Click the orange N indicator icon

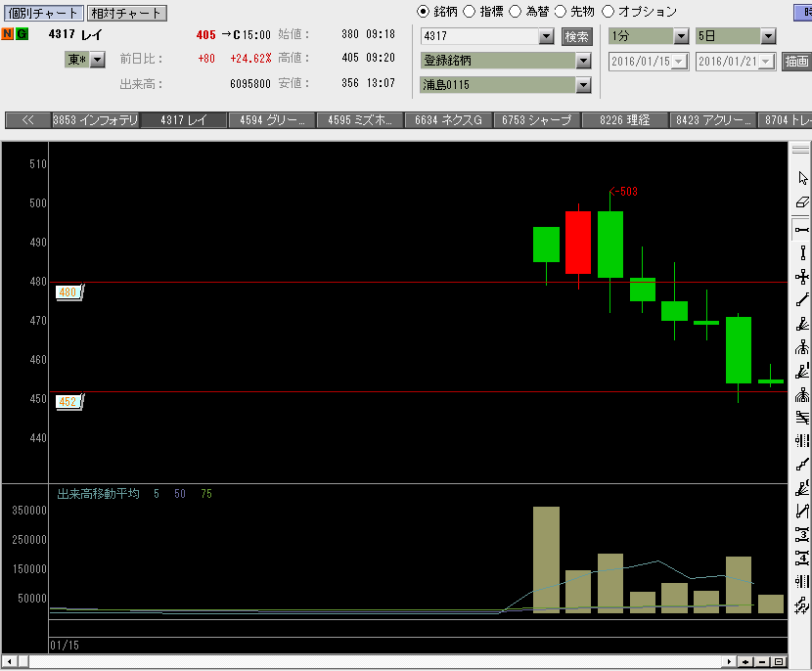tap(8, 34)
